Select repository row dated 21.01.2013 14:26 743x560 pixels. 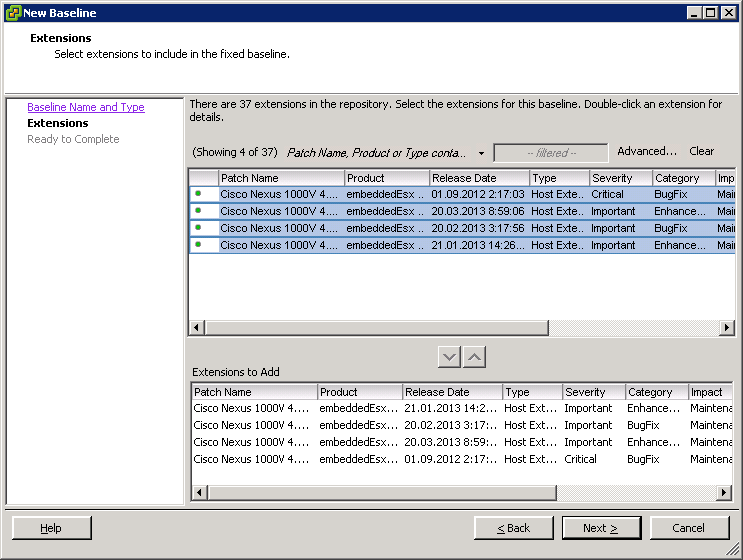[462, 245]
